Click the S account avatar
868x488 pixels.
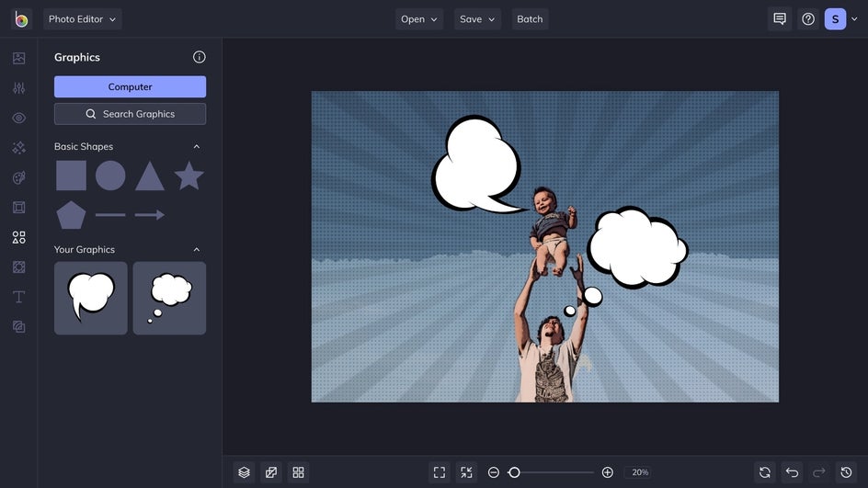point(835,19)
